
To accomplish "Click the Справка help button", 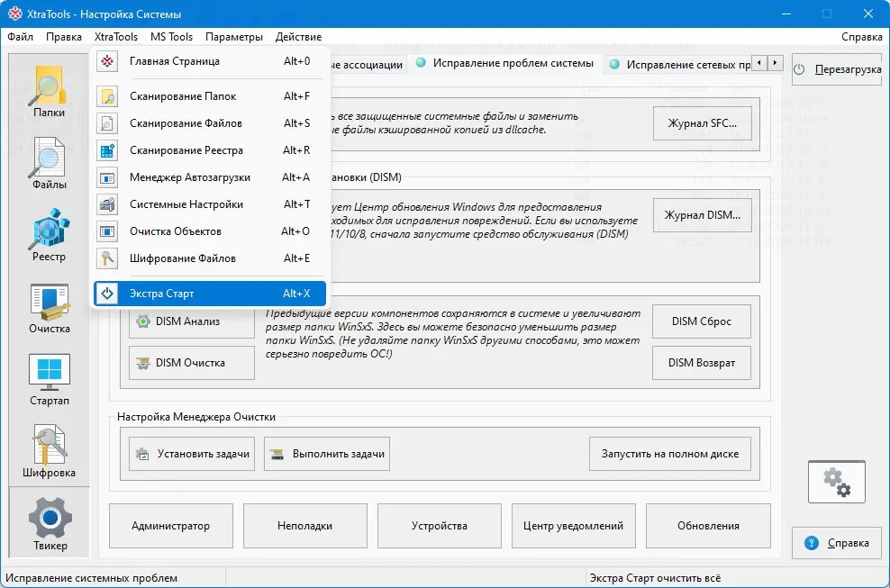I will 837,543.
